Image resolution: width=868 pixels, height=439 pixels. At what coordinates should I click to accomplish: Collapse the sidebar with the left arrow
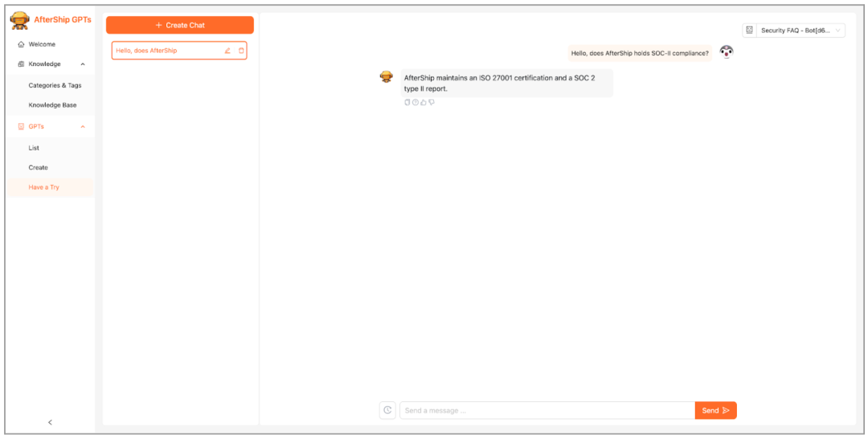pyautogui.click(x=50, y=422)
